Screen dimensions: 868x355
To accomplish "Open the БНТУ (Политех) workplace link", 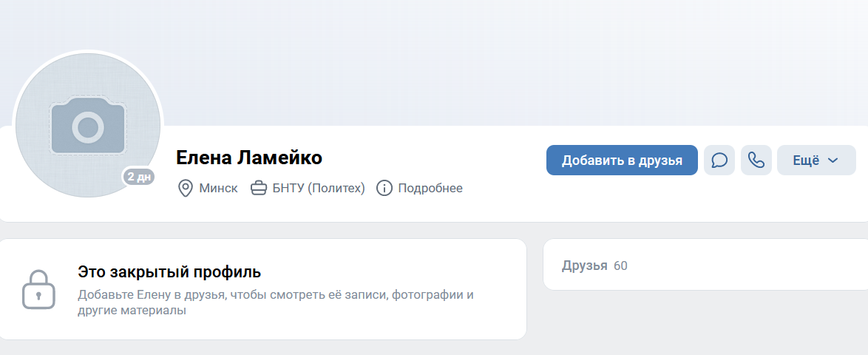I will tap(319, 189).
